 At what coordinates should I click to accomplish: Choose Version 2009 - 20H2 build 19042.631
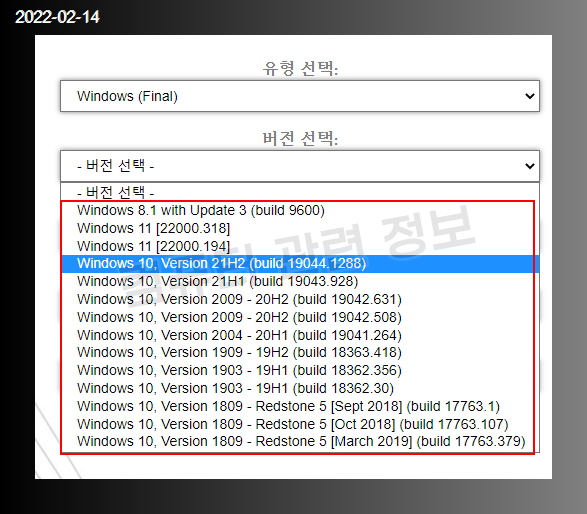pos(299,299)
